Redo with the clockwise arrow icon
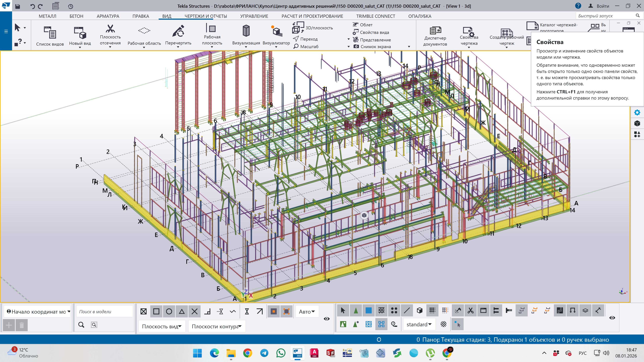 tap(40, 6)
